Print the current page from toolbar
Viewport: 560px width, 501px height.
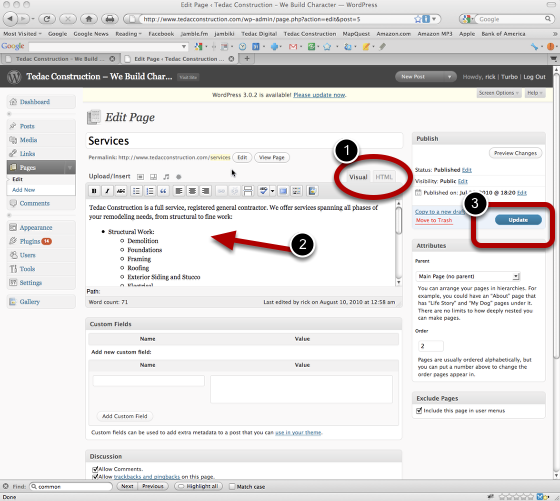tap(110, 19)
